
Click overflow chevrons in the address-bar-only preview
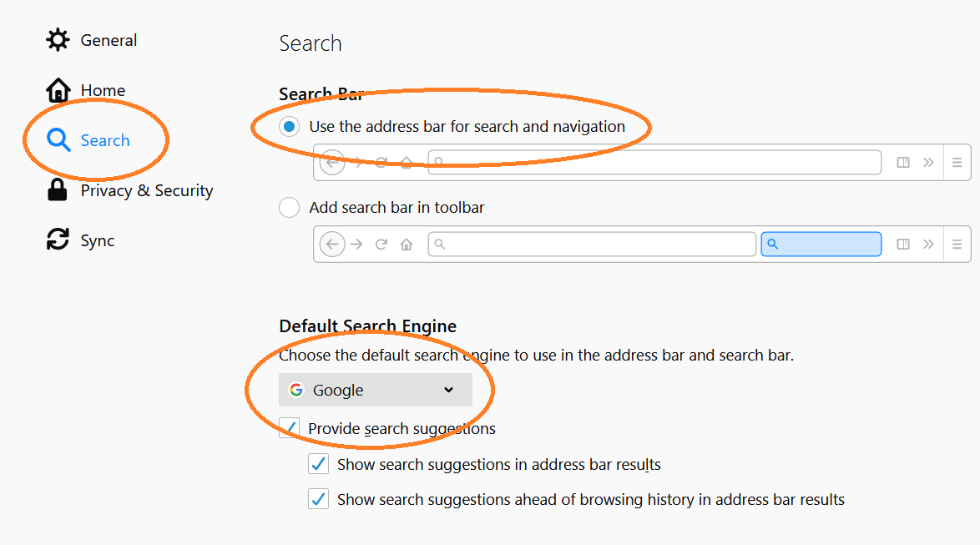click(x=928, y=163)
